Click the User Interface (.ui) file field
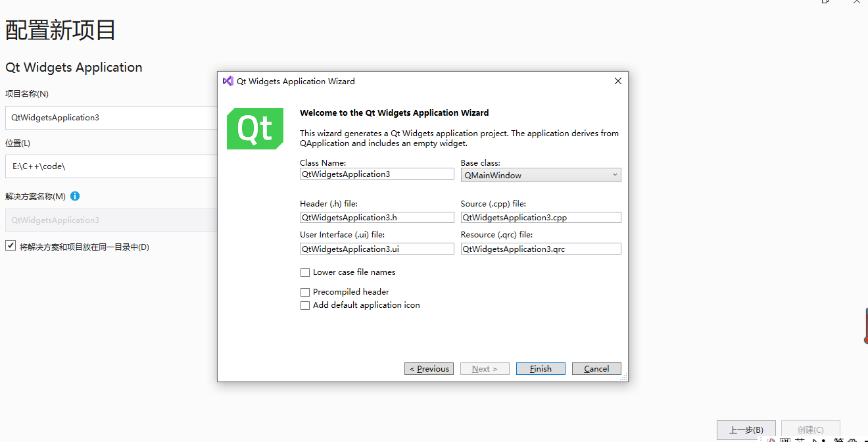The height and width of the screenshot is (442, 868). tap(377, 249)
